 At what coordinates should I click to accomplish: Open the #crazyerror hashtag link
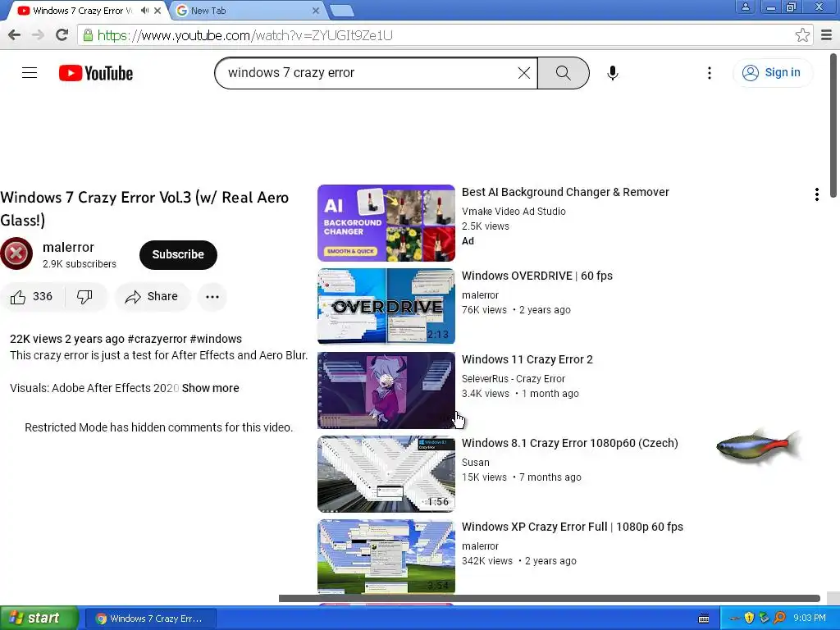click(x=157, y=339)
